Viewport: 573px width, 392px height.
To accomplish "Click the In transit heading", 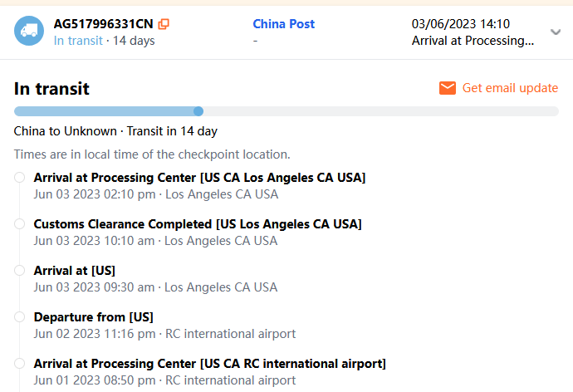I will tap(51, 89).
